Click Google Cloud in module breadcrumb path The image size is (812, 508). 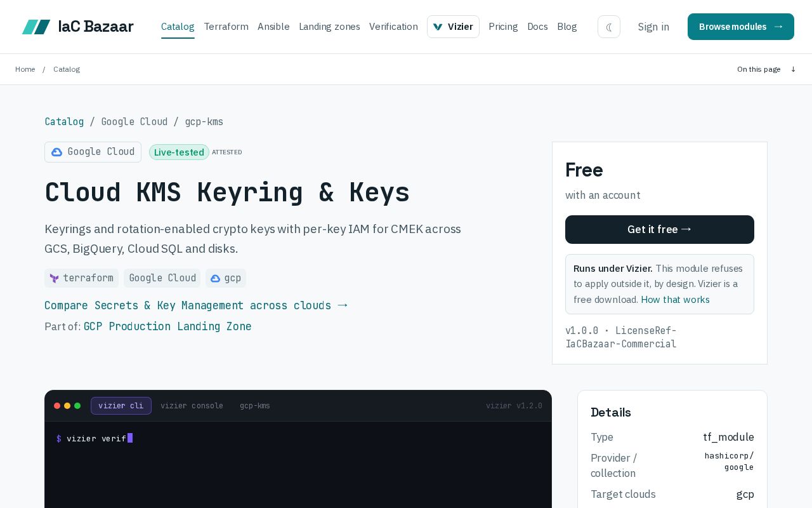click(x=134, y=121)
